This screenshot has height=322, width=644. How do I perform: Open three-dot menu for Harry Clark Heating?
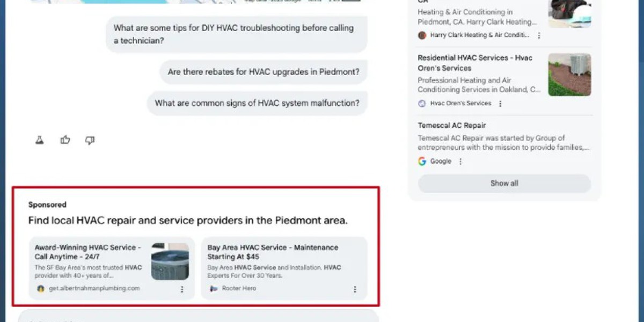pyautogui.click(x=539, y=35)
